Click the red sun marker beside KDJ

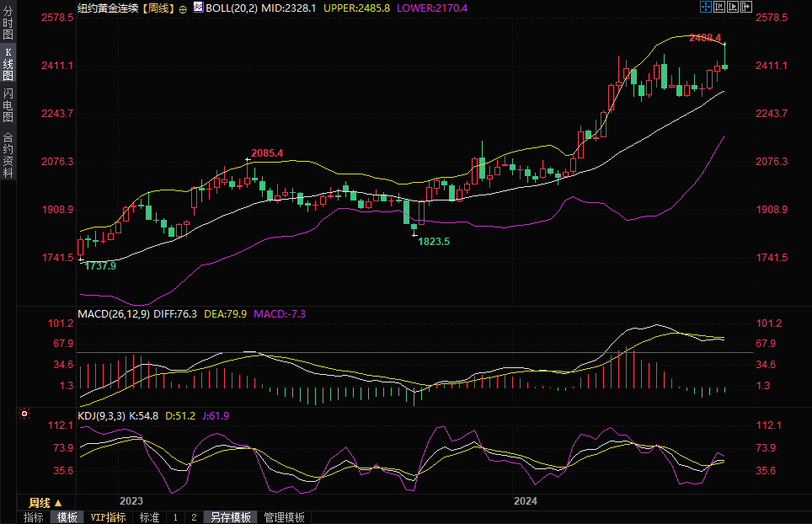click(x=24, y=414)
